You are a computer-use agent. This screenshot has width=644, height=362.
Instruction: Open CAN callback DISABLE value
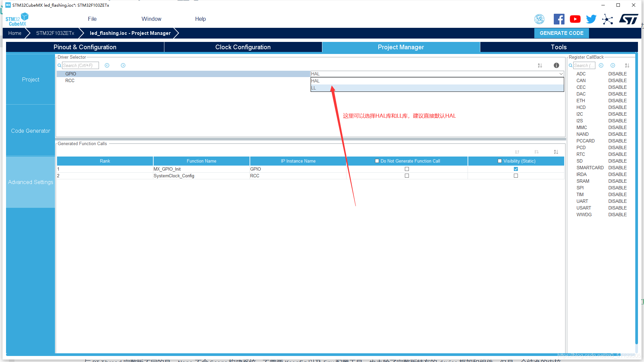[618, 80]
